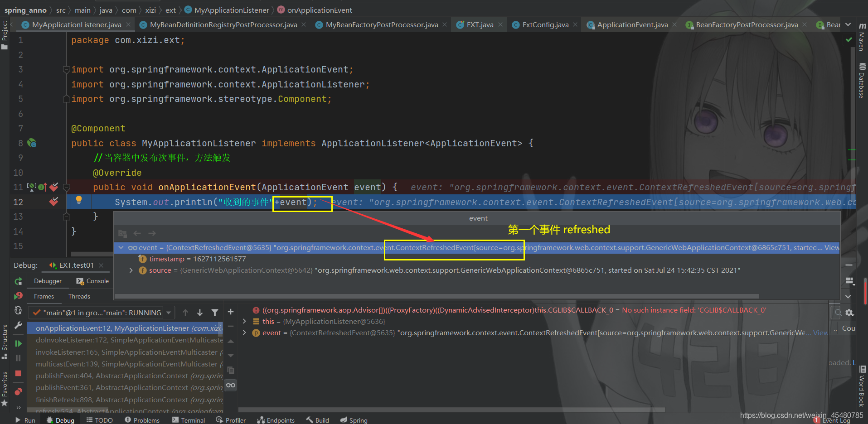Open Problems tool window

pos(142,420)
